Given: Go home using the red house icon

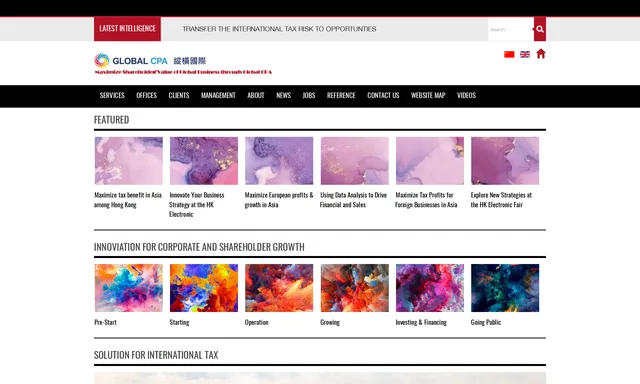Looking at the screenshot, I should 541,54.
